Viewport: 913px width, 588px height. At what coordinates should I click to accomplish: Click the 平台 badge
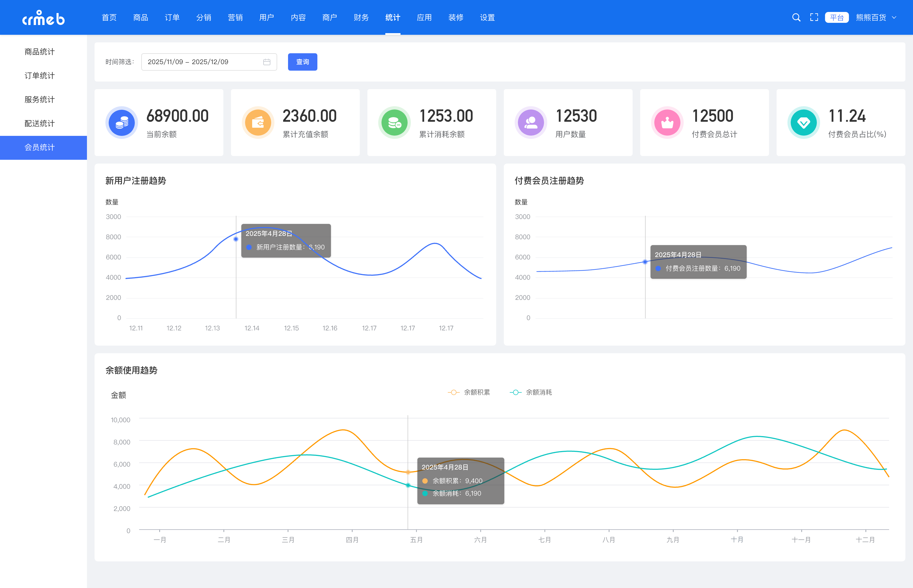[x=836, y=18]
